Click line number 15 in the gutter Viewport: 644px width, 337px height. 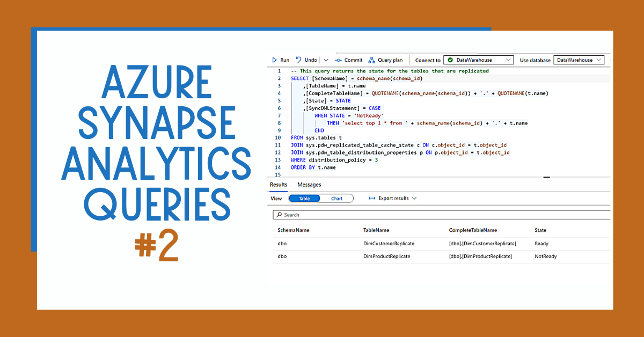coord(277,175)
